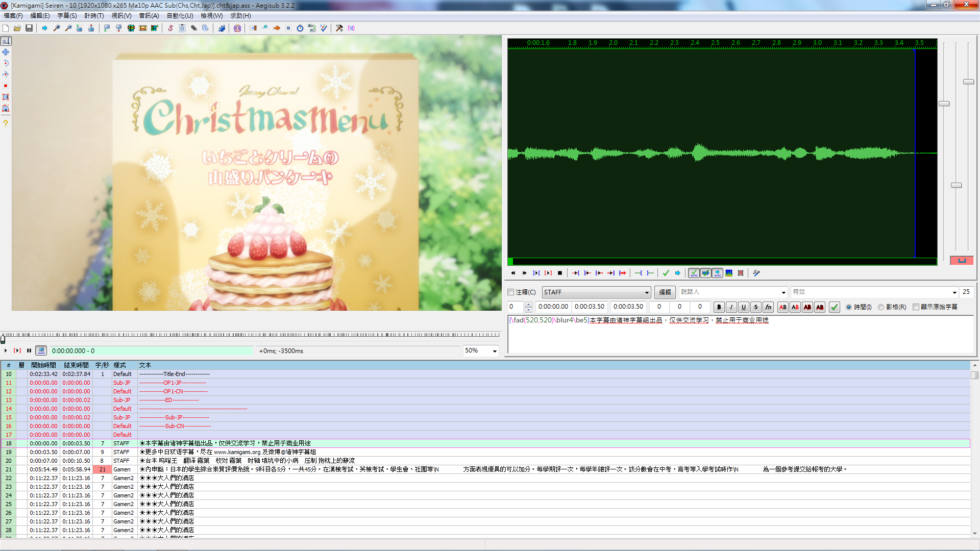The width and height of the screenshot is (980, 551).
Task: Click the video seek bar track
Action: coord(251,335)
